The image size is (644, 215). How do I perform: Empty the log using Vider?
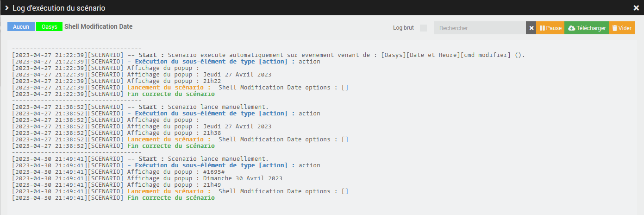tap(622, 28)
